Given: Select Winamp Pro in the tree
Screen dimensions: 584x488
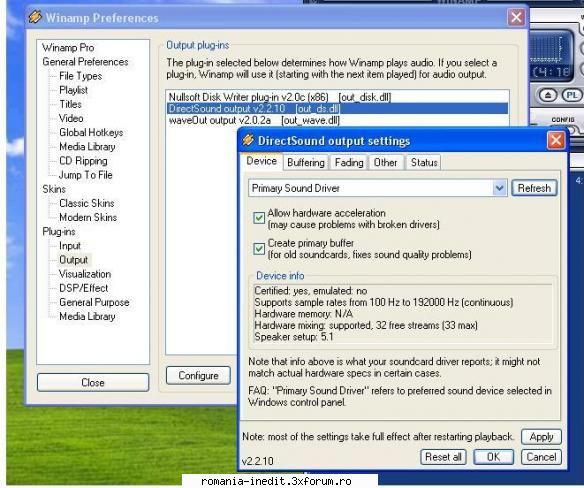Looking at the screenshot, I should click(68, 48).
